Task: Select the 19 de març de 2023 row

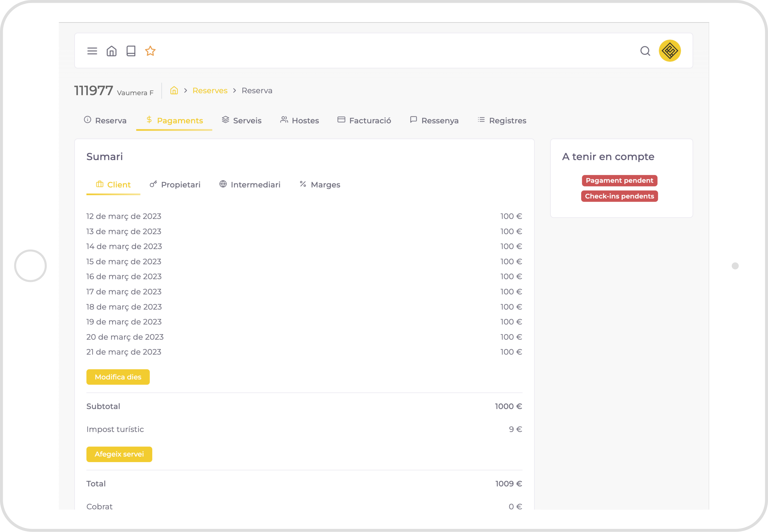Action: point(304,322)
